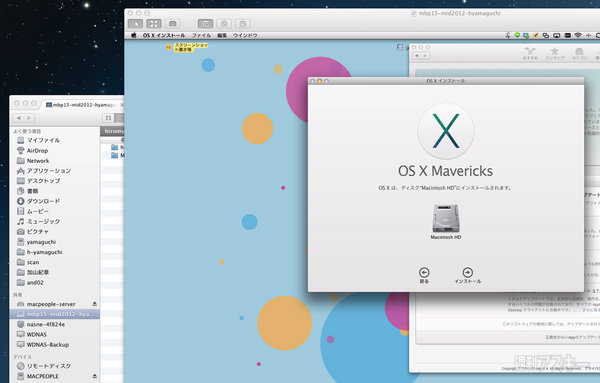The image size is (600, 383).
Task: Open the remote Apple menu
Action: coord(134,35)
